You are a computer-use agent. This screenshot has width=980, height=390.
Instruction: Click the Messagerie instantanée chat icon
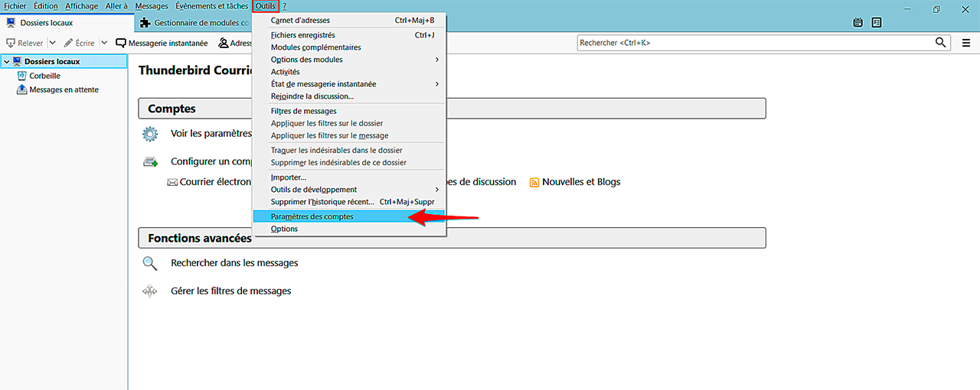(x=121, y=44)
